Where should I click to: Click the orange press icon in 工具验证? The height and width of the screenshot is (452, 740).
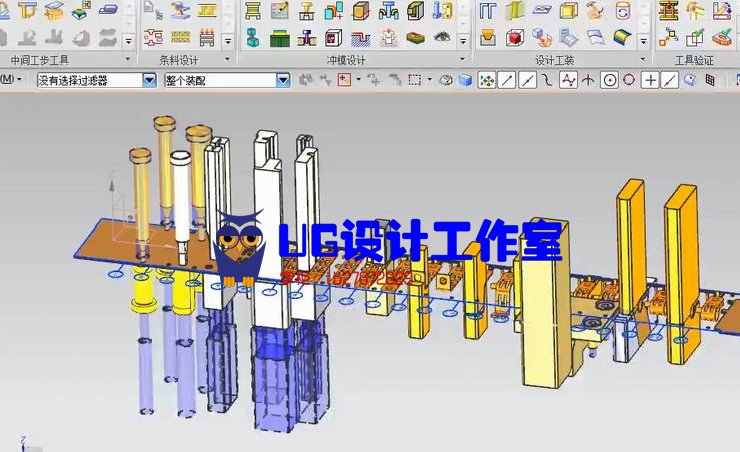[668, 10]
